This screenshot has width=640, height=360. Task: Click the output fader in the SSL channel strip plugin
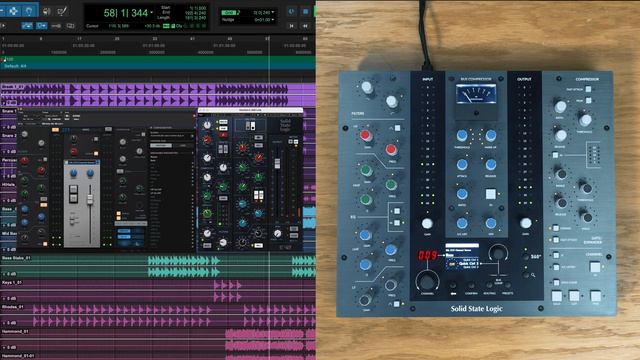(277, 163)
